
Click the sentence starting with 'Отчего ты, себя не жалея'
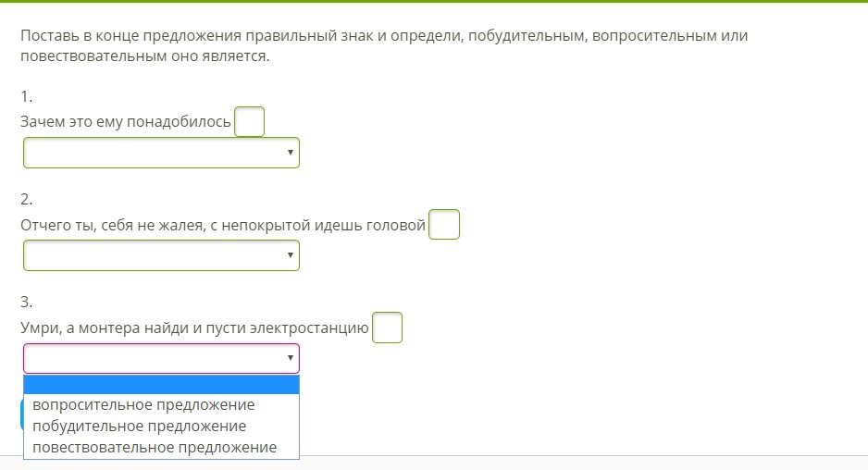222,225
